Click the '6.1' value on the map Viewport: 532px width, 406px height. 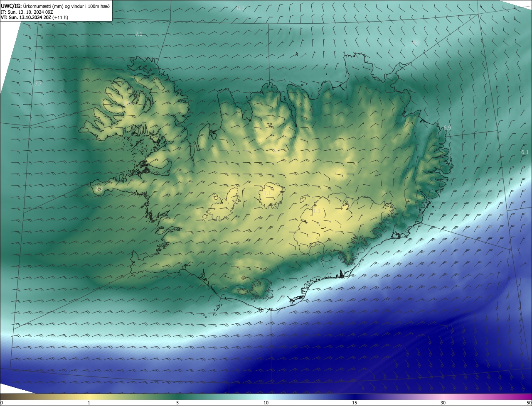525,152
